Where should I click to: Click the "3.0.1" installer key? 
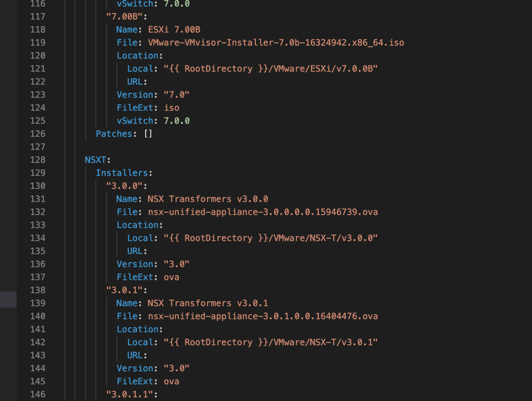(x=126, y=290)
